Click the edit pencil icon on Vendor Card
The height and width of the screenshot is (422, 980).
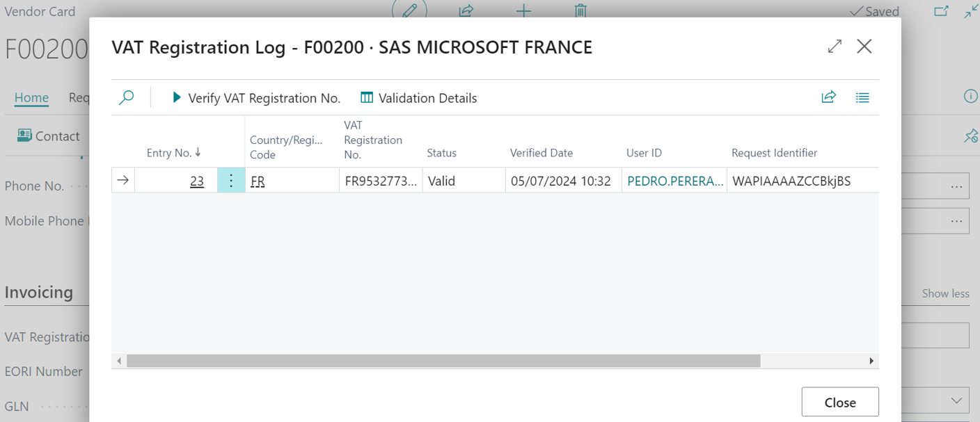[410, 10]
